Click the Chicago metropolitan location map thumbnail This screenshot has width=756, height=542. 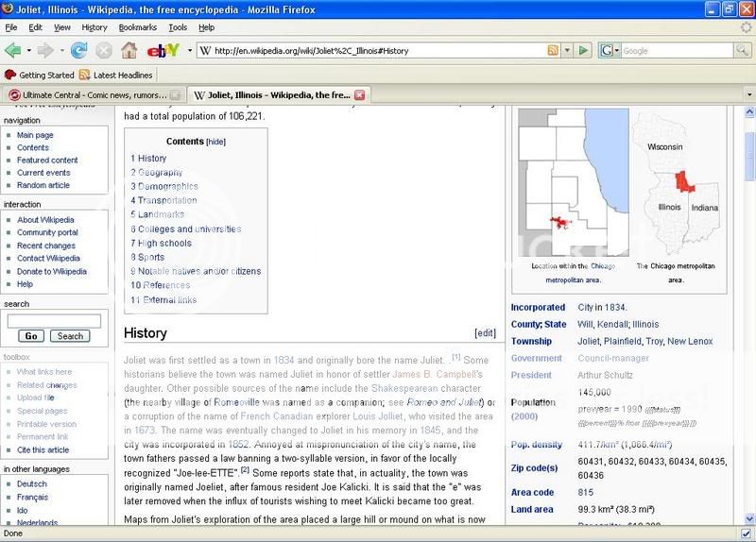tap(574, 182)
